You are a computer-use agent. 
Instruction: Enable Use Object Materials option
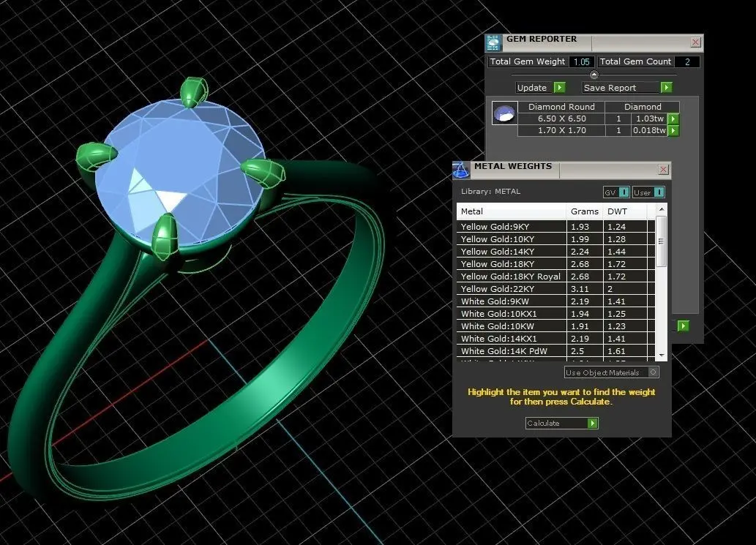pos(654,372)
